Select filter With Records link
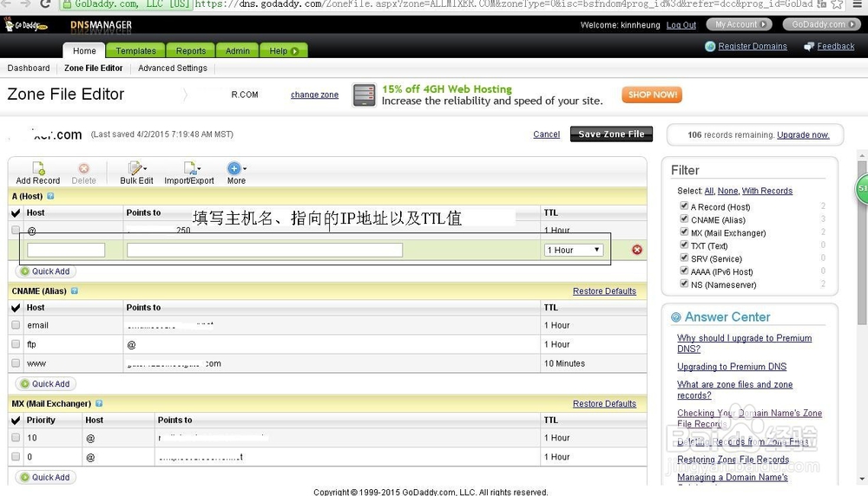Screen dimensions: 868x496 (x=767, y=191)
